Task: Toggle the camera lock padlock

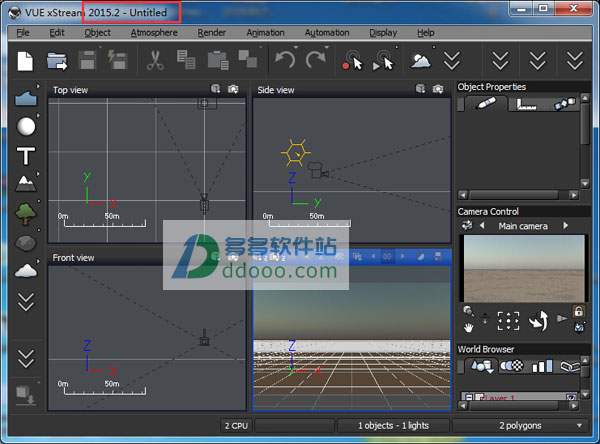Action: 579,311
